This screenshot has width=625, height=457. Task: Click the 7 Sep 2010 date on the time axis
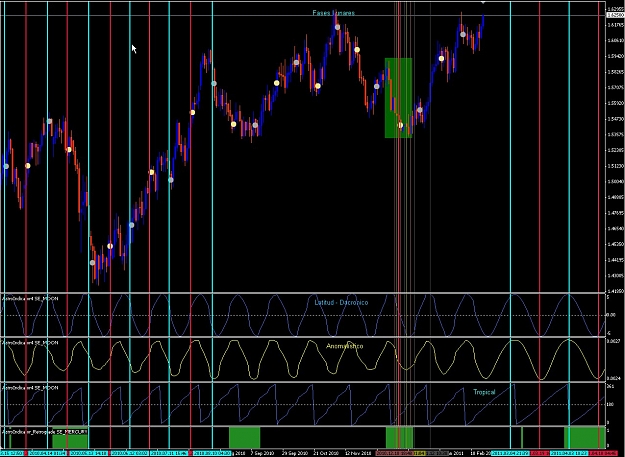tap(262, 453)
